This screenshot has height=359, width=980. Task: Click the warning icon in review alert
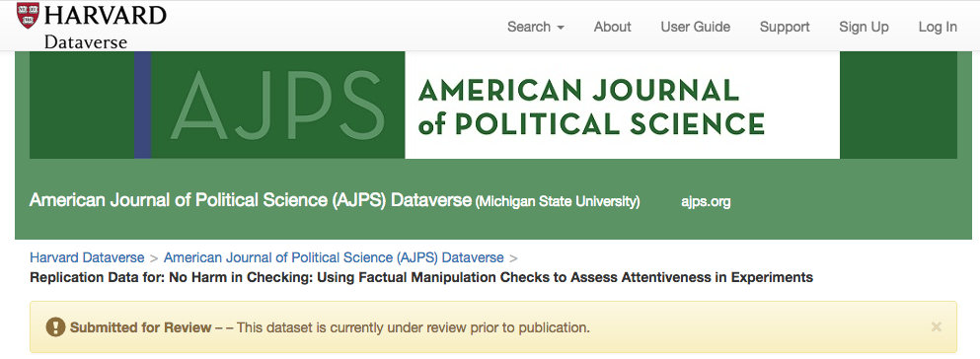(55, 327)
